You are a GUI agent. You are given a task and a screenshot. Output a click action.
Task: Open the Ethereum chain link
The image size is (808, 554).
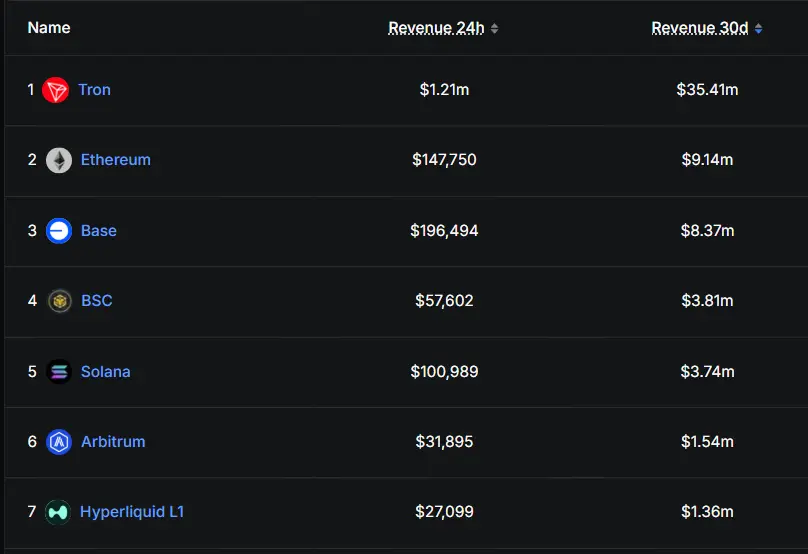[x=115, y=160]
